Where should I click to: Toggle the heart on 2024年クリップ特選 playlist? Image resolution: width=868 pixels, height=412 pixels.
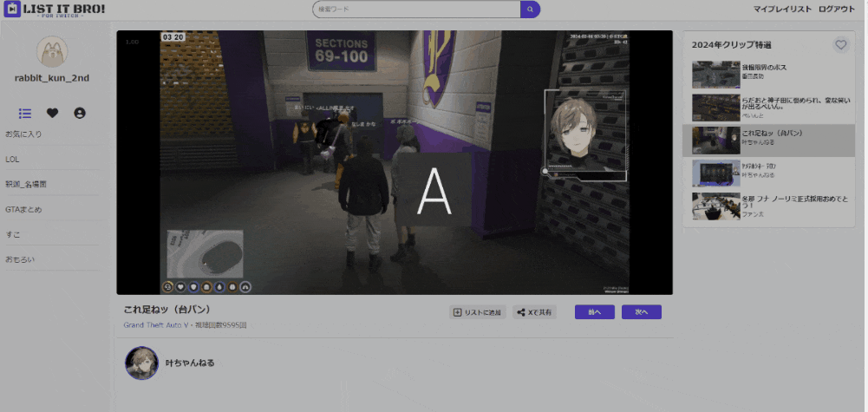click(841, 45)
